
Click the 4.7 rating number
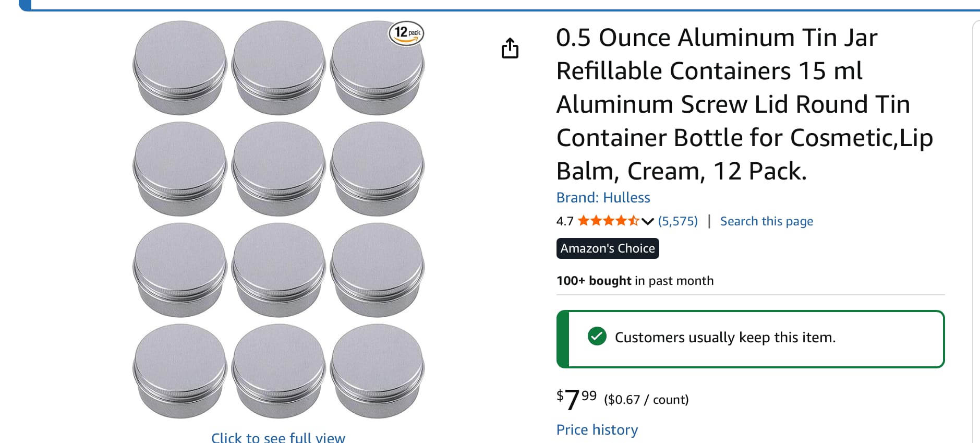(x=564, y=221)
